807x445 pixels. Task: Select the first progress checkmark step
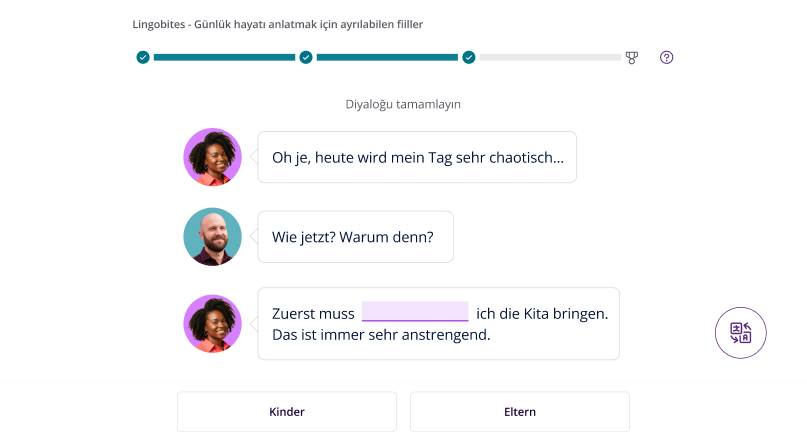pyautogui.click(x=143, y=58)
